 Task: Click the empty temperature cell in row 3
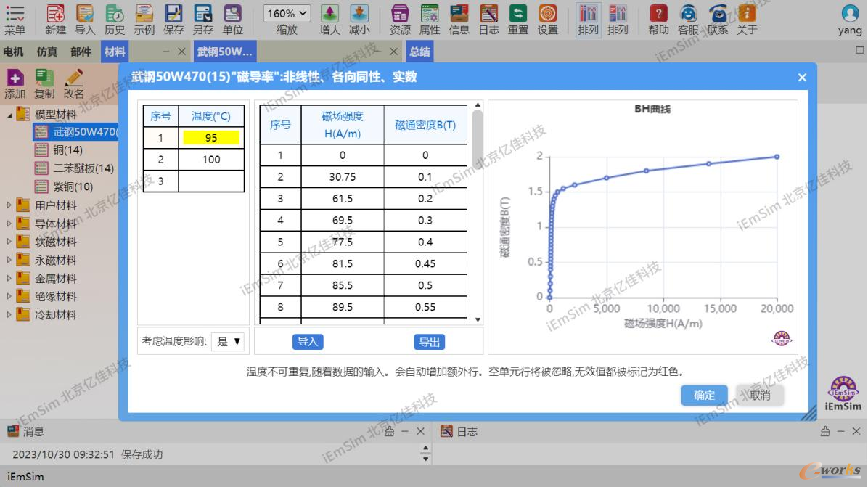click(x=211, y=181)
